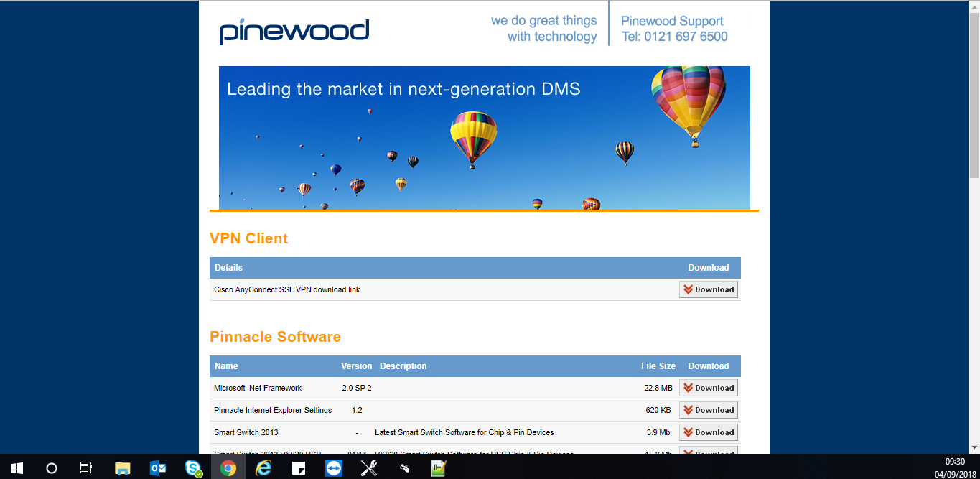
Task: Download Pinnacle Internet Explorer Settings
Action: pos(709,410)
